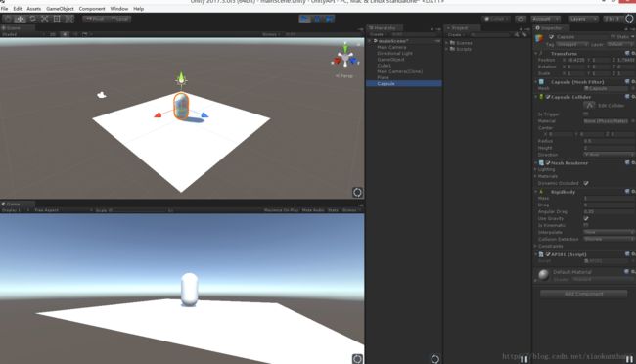Toggle Use Gravity checkbox
The image size is (636, 364).
[x=586, y=219]
